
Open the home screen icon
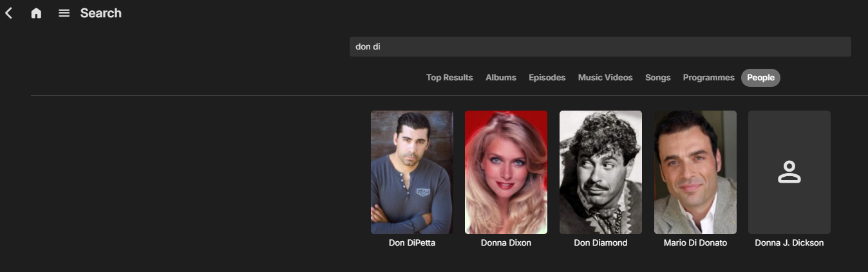pyautogui.click(x=36, y=13)
